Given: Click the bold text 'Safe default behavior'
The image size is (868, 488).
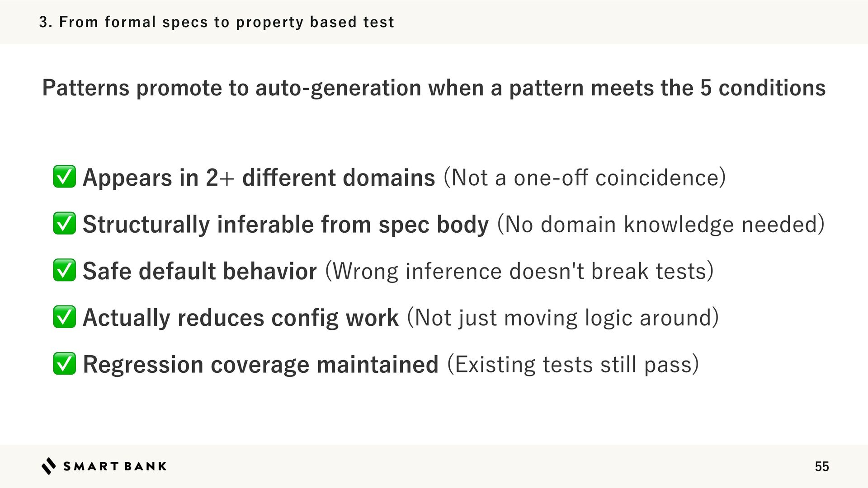Looking at the screenshot, I should pyautogui.click(x=200, y=271).
